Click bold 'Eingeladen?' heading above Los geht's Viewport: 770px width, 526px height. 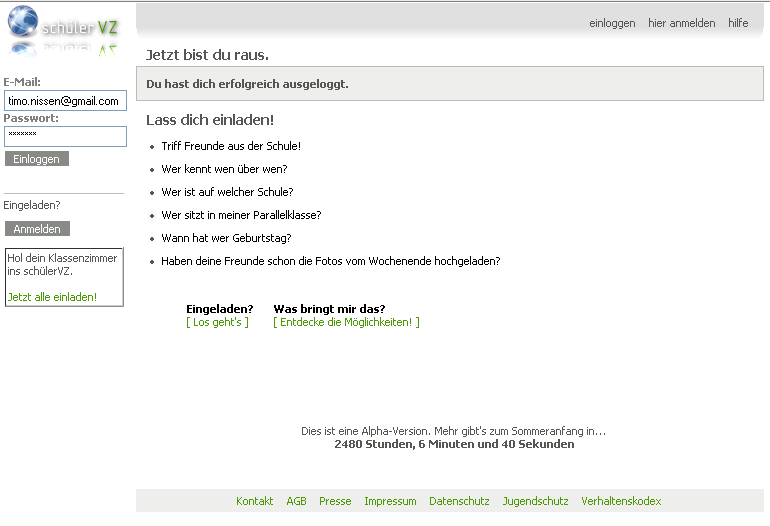coord(220,309)
